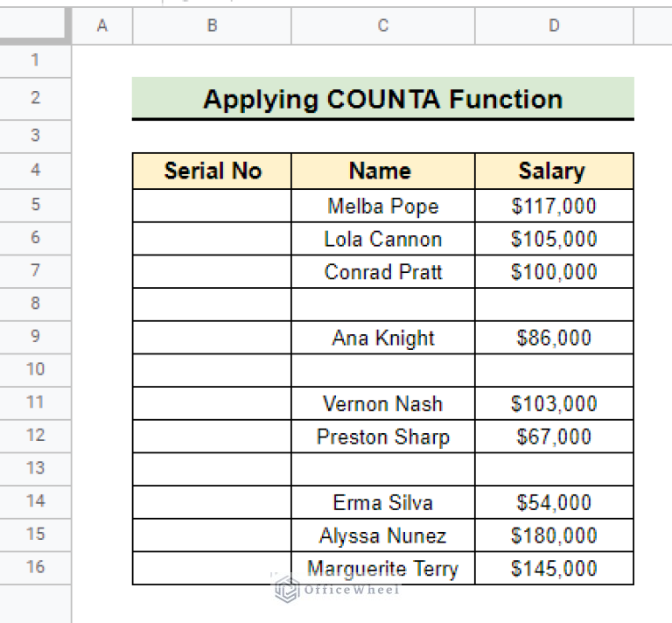Select column B header
Viewport: 672px width, 623px height.
pyautogui.click(x=212, y=26)
